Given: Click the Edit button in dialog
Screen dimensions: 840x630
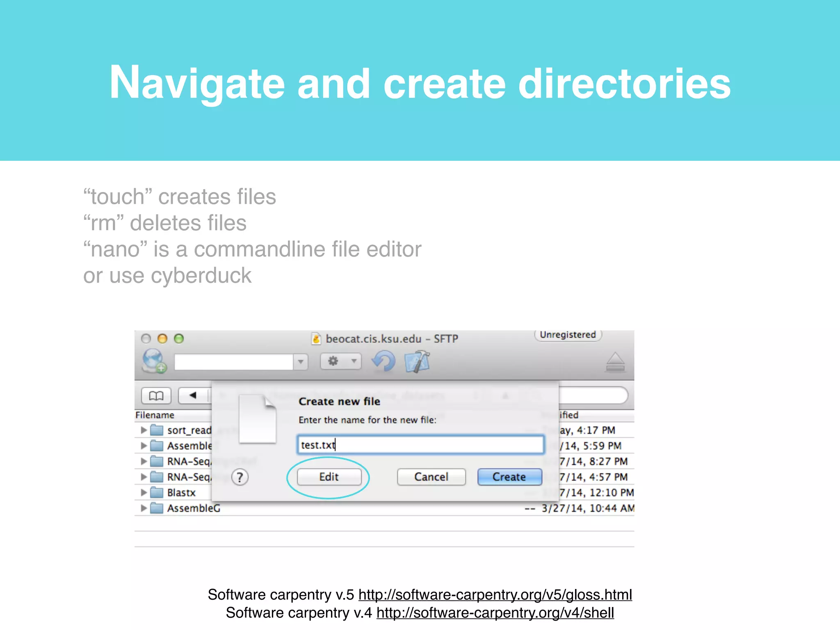Looking at the screenshot, I should click(x=329, y=477).
